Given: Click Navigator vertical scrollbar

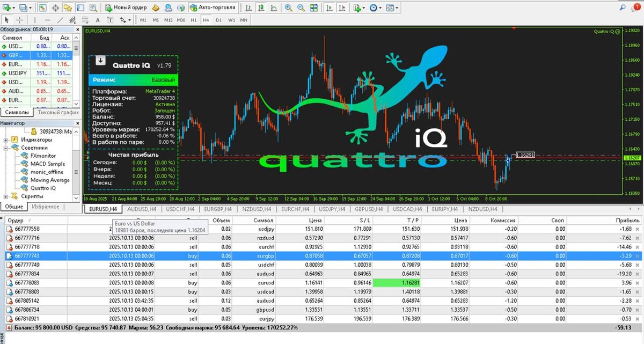Looking at the screenshot, I should [77, 164].
